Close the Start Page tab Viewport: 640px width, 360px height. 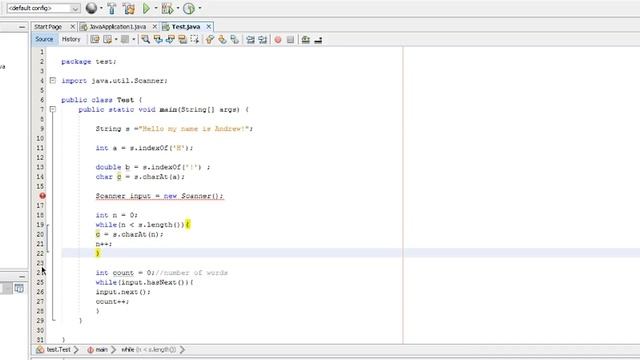[x=72, y=27]
